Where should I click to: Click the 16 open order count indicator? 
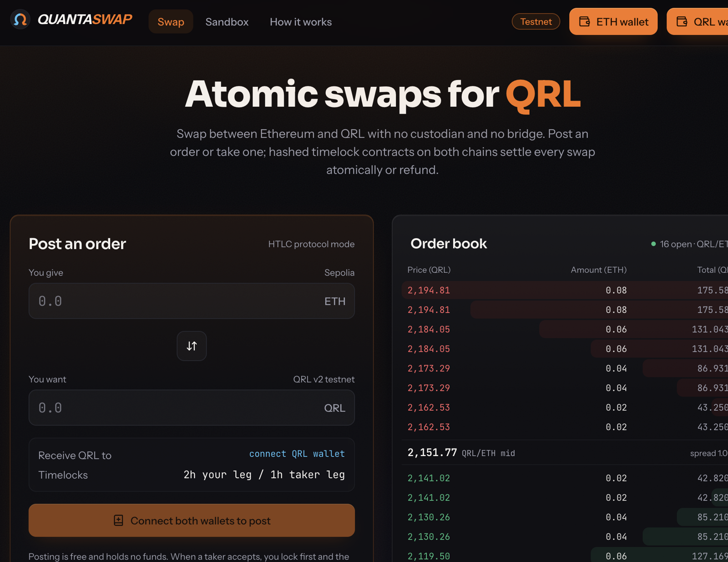click(x=689, y=244)
